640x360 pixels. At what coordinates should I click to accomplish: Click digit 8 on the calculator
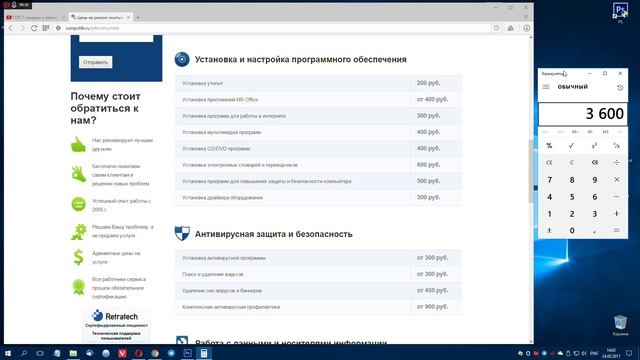[x=572, y=180]
